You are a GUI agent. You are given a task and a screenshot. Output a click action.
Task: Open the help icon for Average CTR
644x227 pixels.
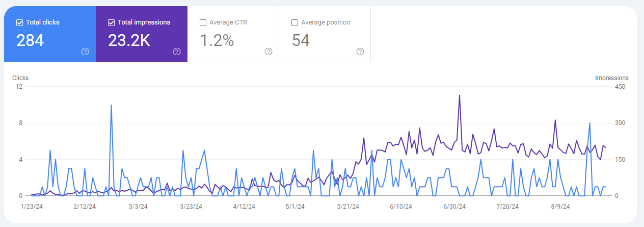tap(269, 52)
